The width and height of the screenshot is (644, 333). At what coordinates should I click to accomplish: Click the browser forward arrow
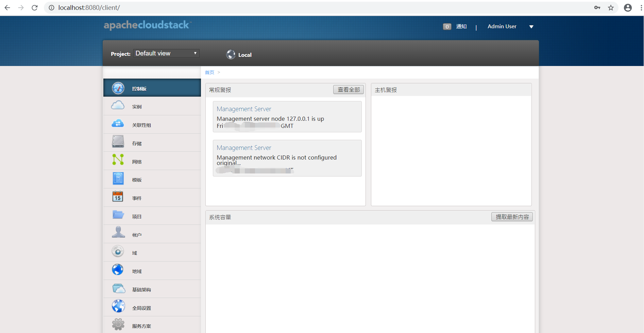(x=21, y=7)
